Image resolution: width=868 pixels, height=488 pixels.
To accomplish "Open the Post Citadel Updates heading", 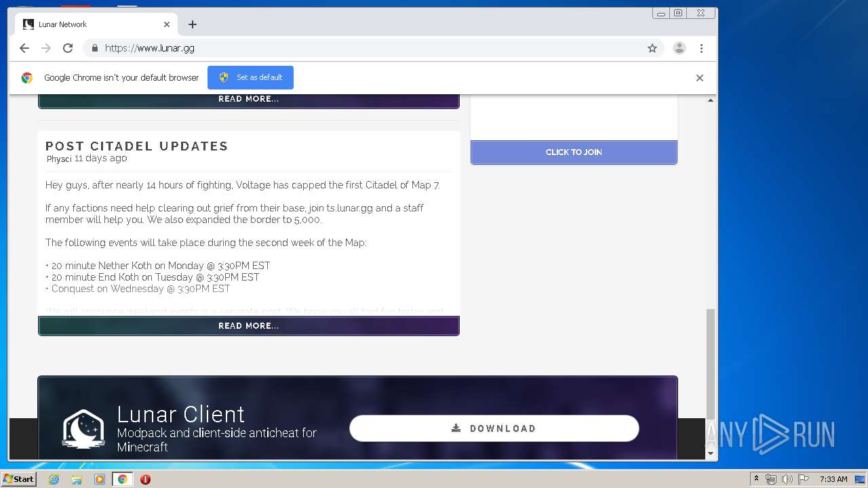I will point(137,146).
